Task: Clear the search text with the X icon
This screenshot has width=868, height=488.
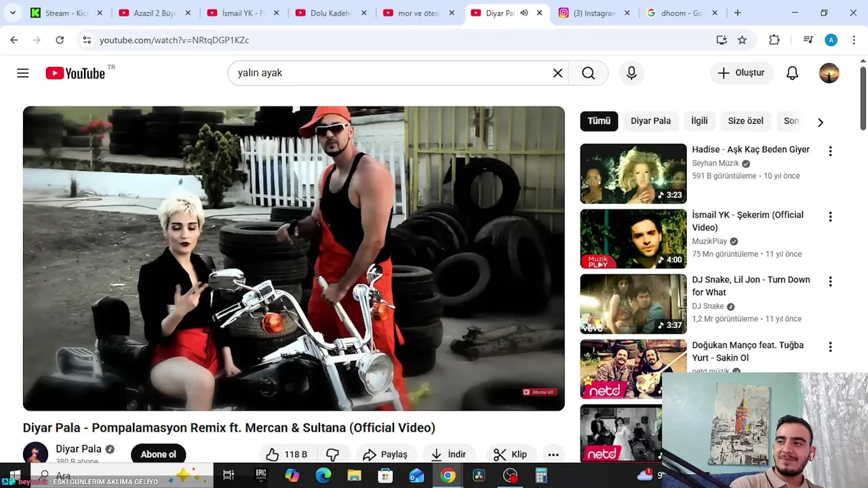Action: pos(557,73)
